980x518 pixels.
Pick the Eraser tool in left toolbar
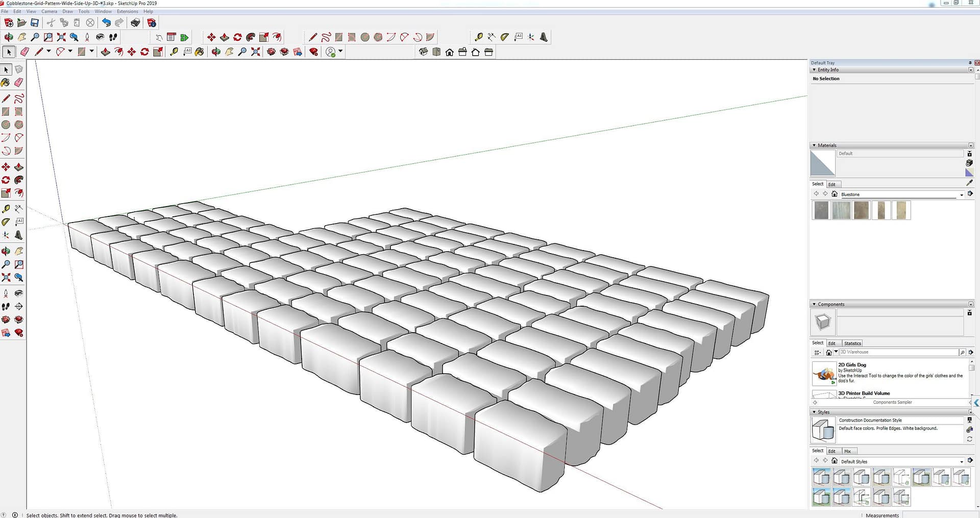pos(19,82)
